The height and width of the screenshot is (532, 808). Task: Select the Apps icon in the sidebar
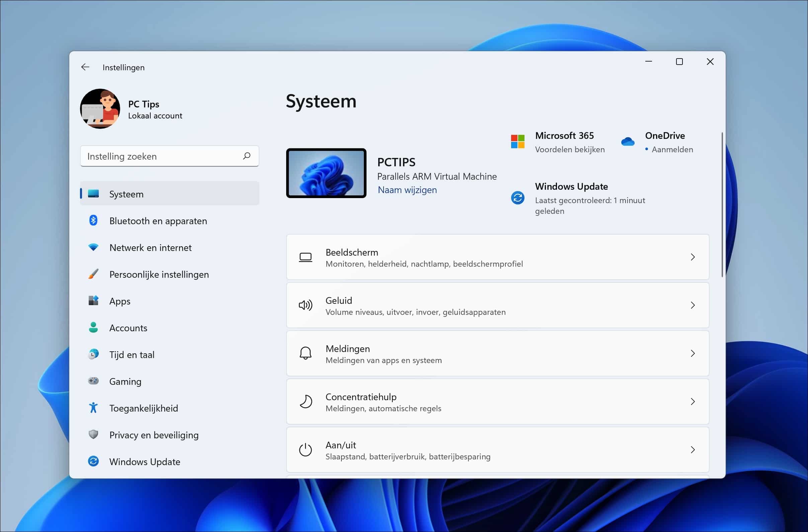93,300
